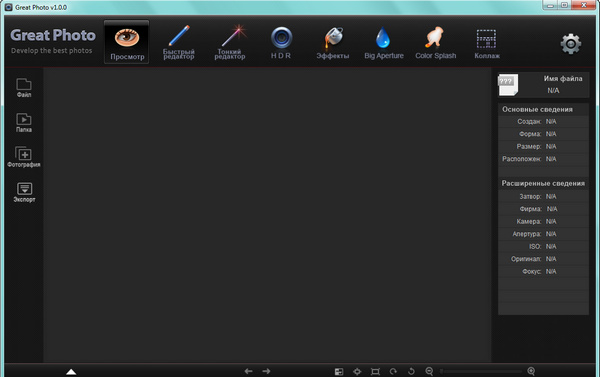Go to next photo with right arrow
The image size is (600, 377).
tap(266, 371)
